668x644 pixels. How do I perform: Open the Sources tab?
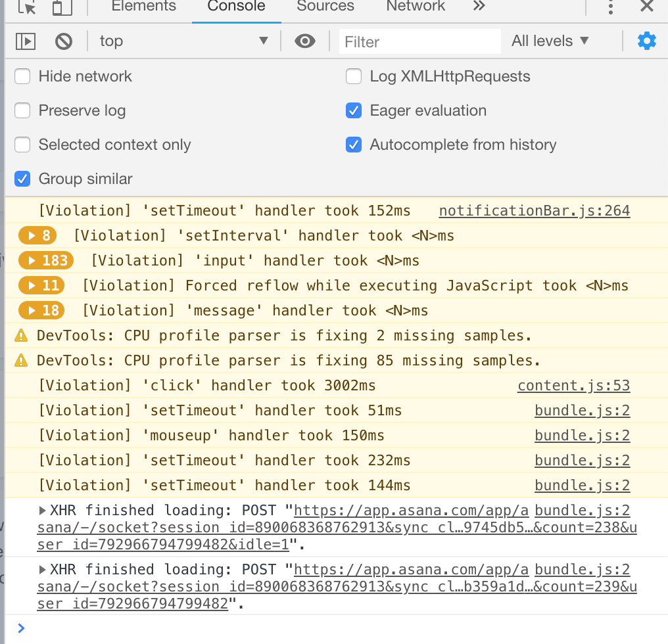pos(325,6)
